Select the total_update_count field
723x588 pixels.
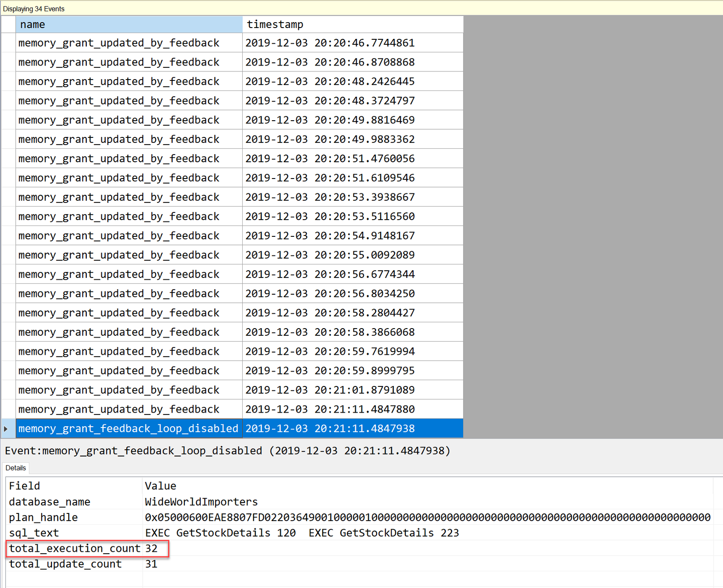coord(65,564)
